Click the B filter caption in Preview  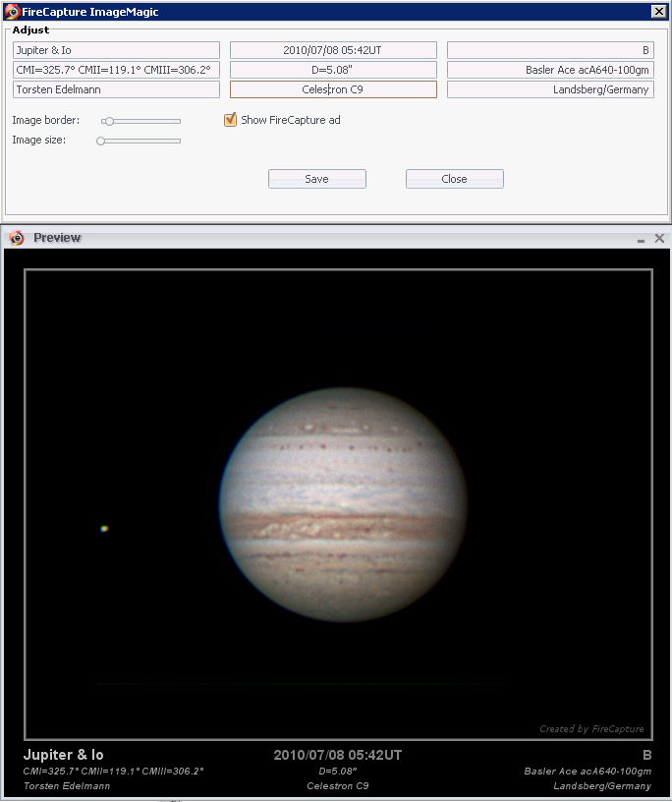(646, 755)
